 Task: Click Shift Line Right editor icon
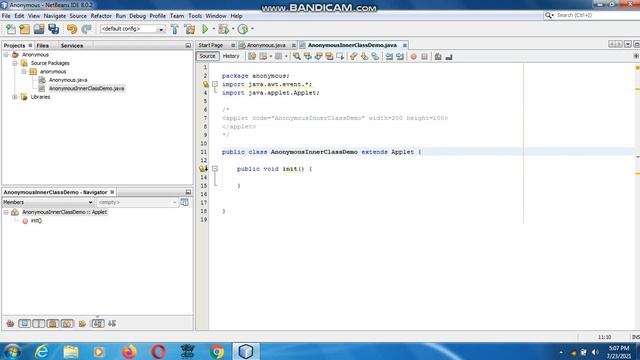coord(400,56)
